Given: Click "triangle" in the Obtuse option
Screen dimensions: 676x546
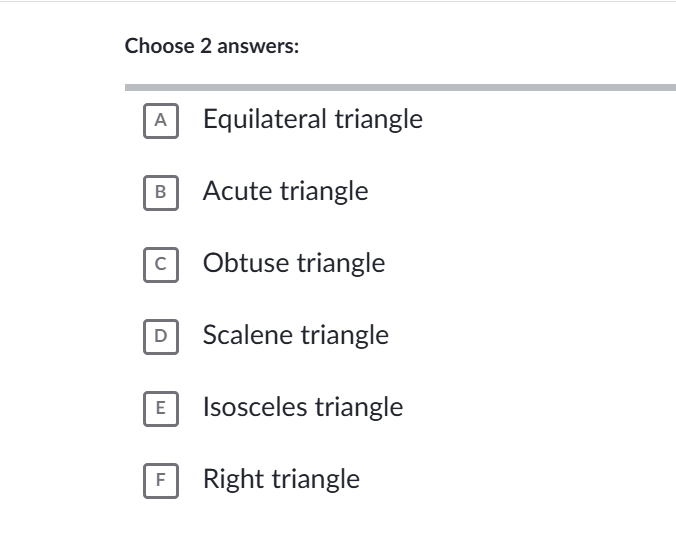Looking at the screenshot, I should click(x=341, y=263).
